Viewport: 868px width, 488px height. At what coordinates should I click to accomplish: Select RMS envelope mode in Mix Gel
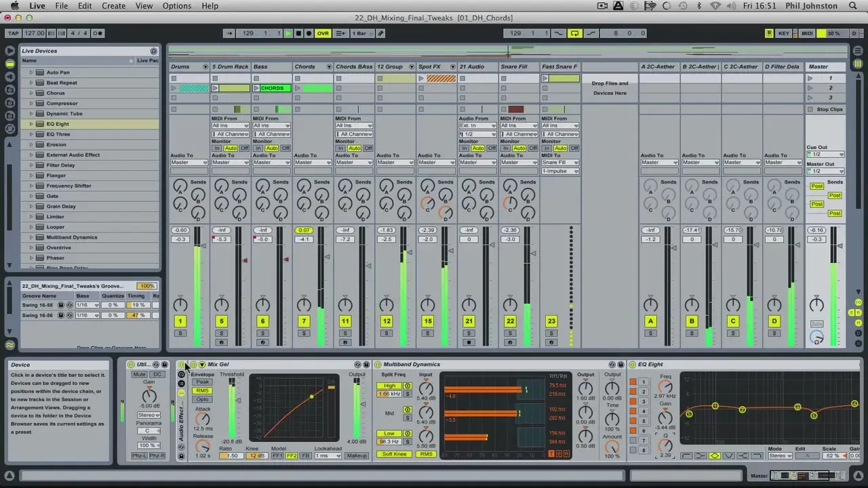202,391
